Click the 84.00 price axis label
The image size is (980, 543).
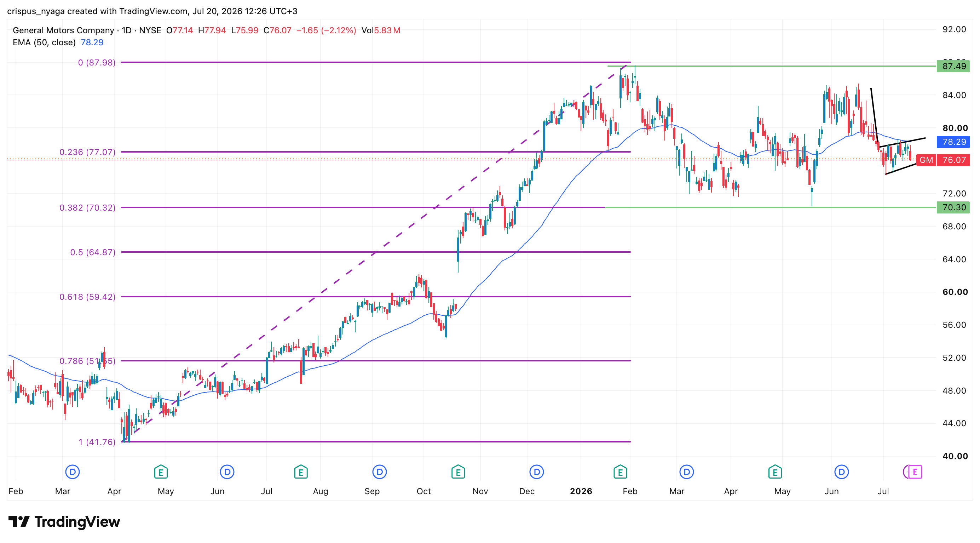click(954, 95)
